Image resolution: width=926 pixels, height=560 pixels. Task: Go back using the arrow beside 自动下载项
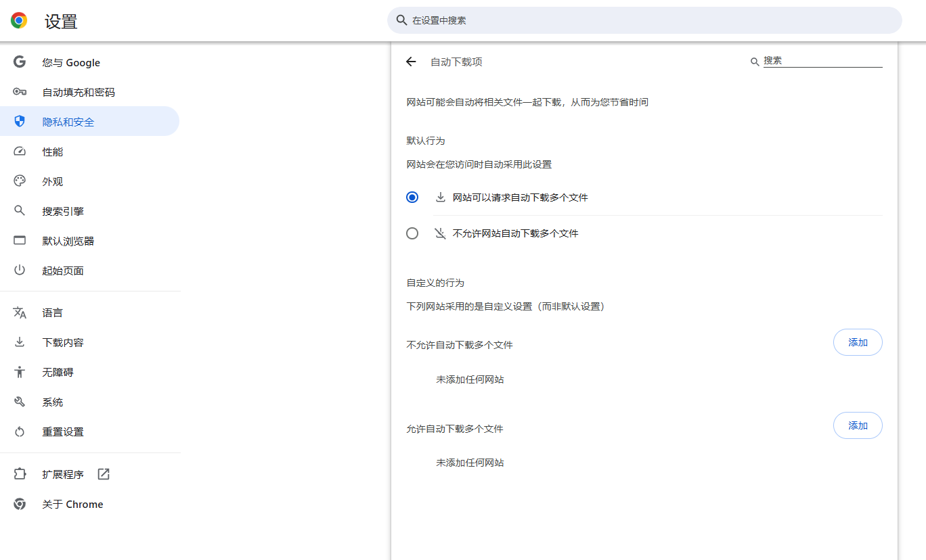coord(411,62)
